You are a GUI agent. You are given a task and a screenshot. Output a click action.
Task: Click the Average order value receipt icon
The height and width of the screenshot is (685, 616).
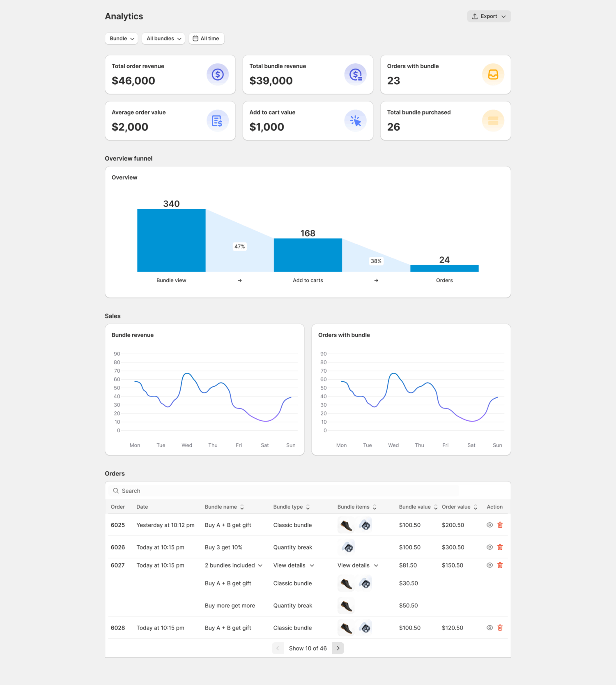(217, 121)
